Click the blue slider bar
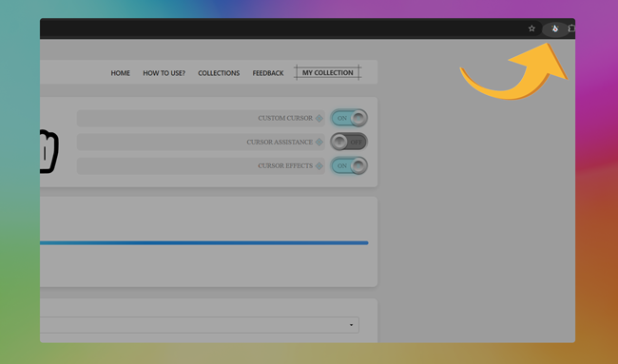Viewport: 618px width, 364px height. [204, 243]
